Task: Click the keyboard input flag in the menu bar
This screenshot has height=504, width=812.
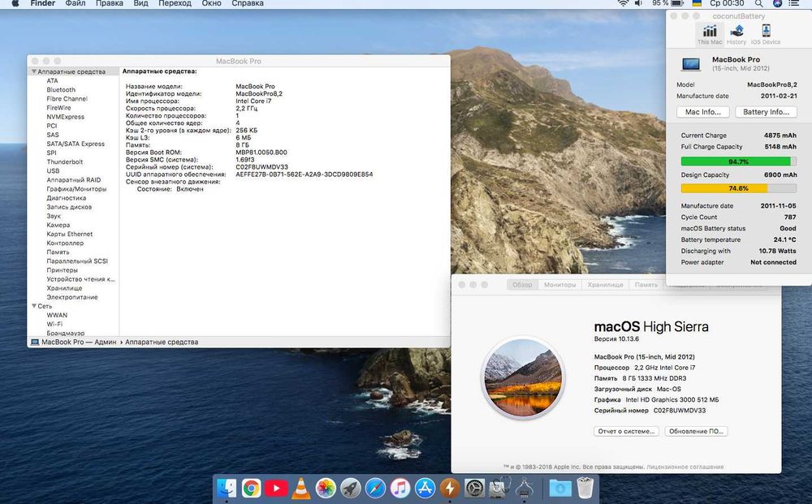Action: pos(697,3)
